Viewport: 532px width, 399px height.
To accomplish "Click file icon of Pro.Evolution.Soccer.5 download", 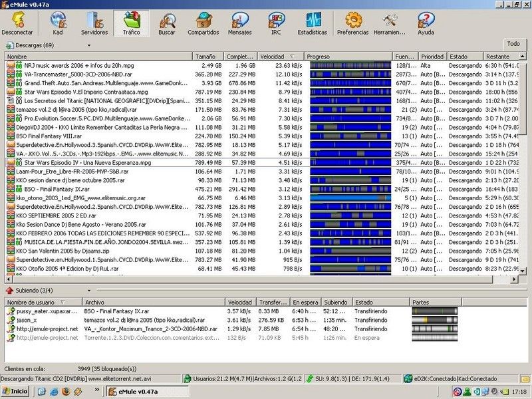I will tap(11, 118).
